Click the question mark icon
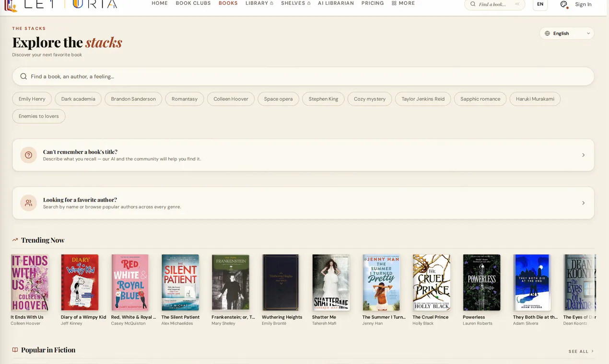Viewport: 609px width, 364px height. pos(28,155)
